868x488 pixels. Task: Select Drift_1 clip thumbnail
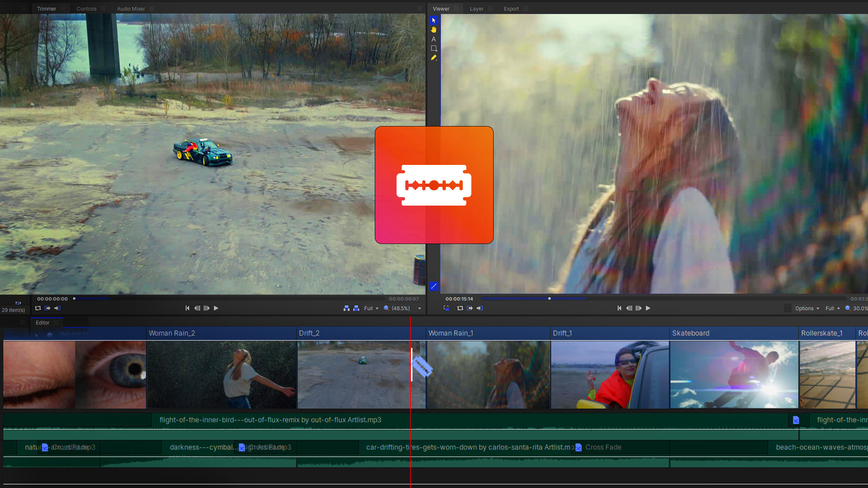[610, 375]
